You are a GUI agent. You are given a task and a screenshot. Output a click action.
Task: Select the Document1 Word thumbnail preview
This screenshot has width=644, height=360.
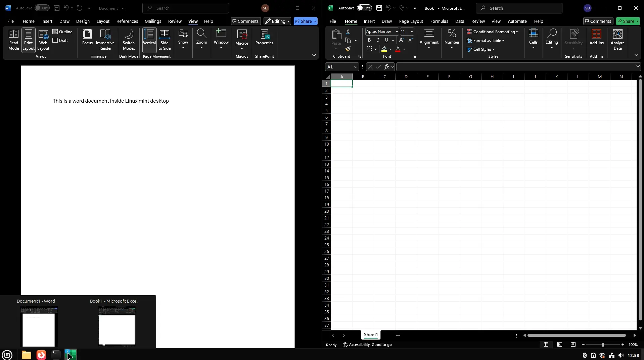tap(39, 326)
